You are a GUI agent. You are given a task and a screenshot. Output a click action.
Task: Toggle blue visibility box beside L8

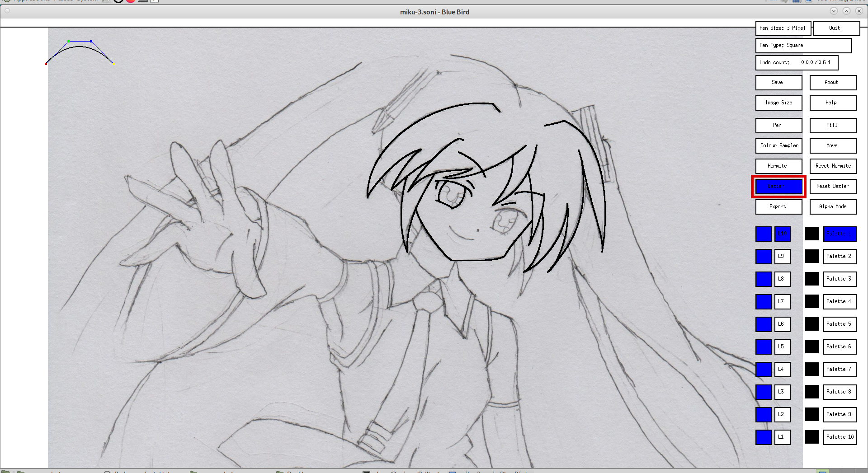(x=764, y=279)
